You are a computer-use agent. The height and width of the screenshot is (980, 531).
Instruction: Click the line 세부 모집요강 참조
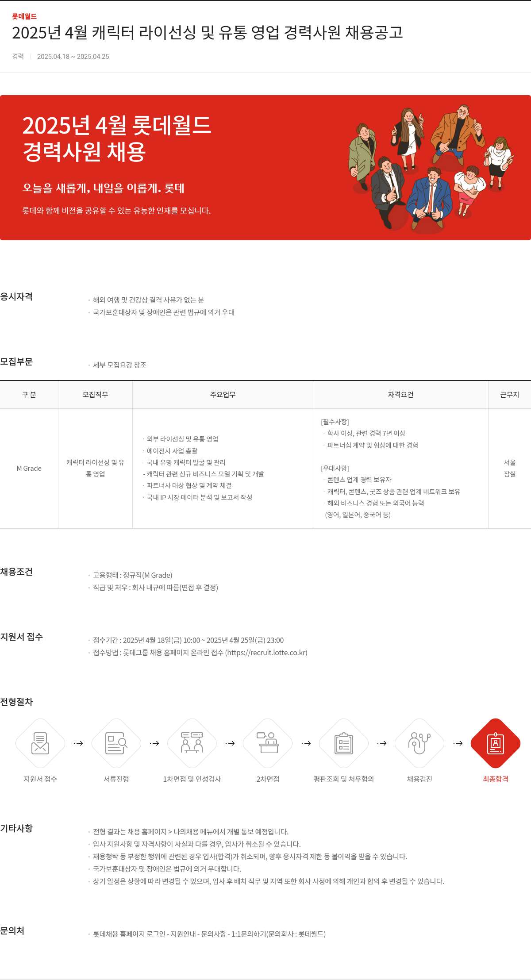pos(120,365)
